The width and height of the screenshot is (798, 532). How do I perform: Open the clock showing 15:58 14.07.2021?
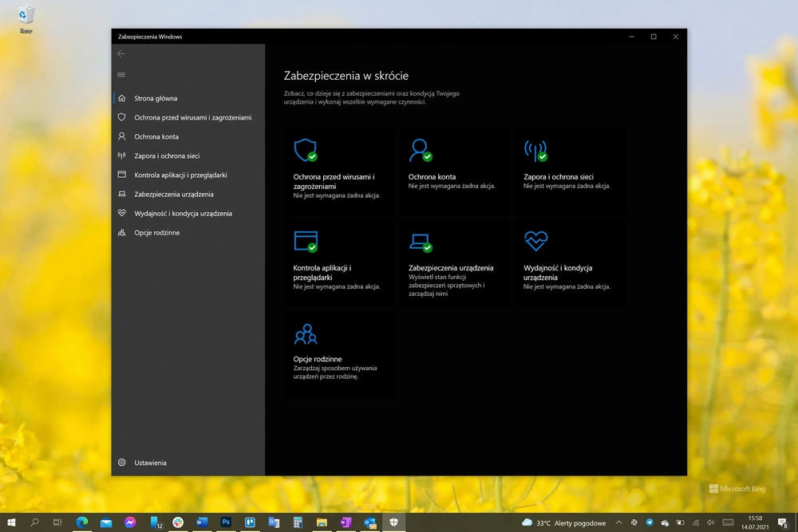point(755,523)
